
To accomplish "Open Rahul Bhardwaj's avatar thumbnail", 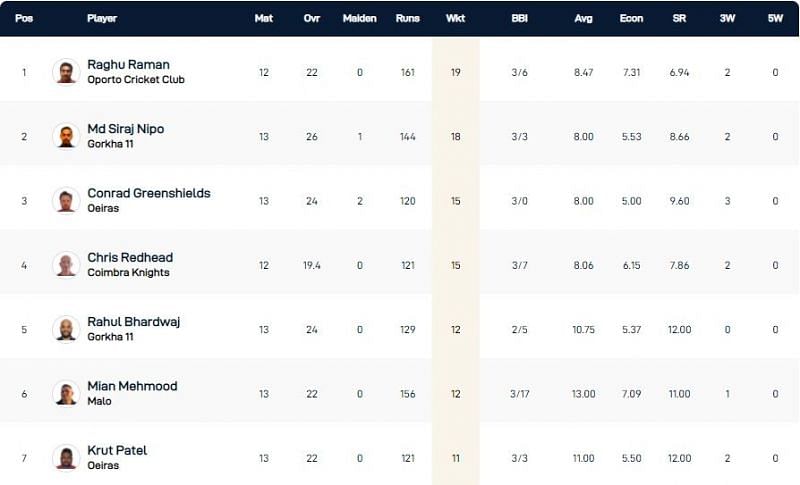I will 66,329.
